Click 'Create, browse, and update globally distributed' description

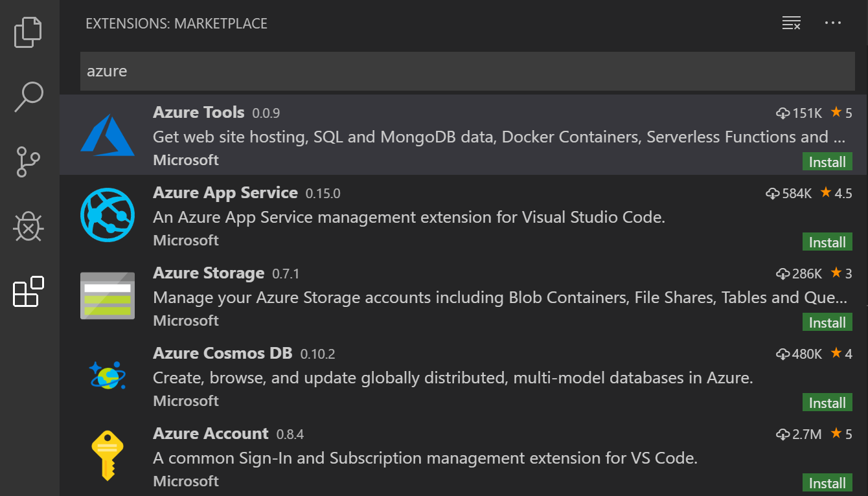[453, 378]
